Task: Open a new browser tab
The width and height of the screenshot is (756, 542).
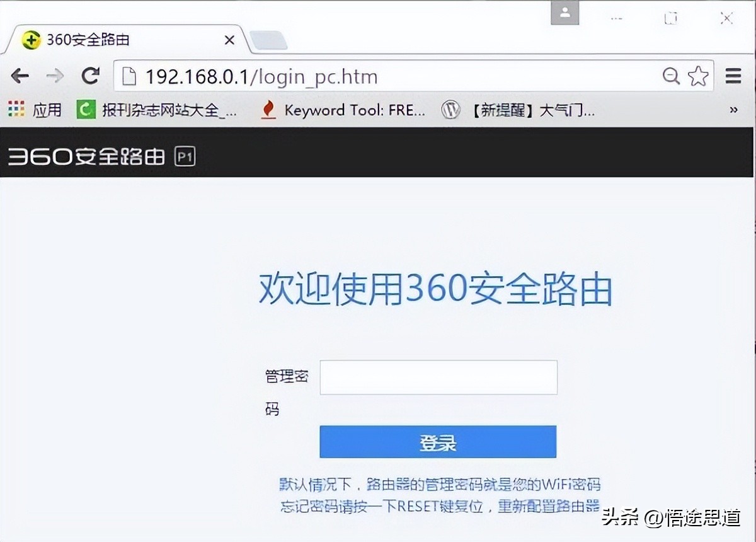Action: pos(269,39)
